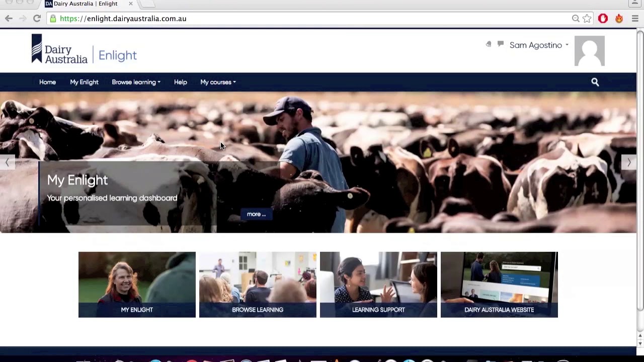Close the Dairy Australia Enlight tab
The image size is (644, 362).
131,4
